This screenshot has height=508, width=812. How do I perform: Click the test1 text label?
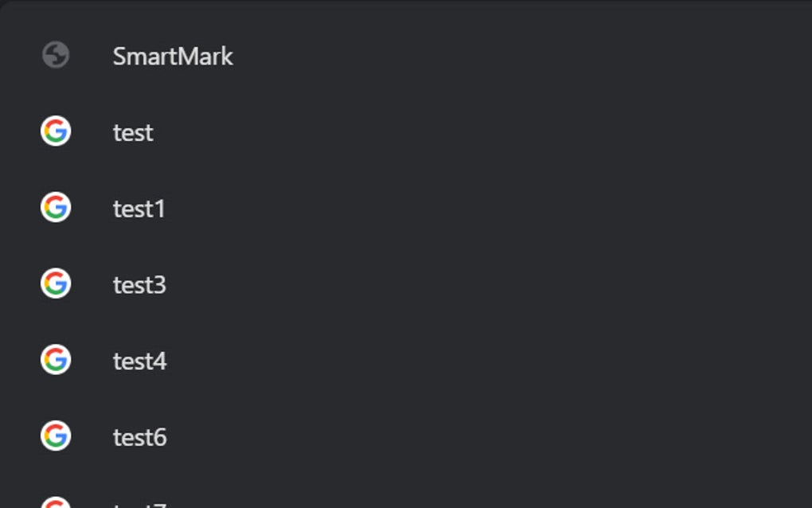(139, 209)
